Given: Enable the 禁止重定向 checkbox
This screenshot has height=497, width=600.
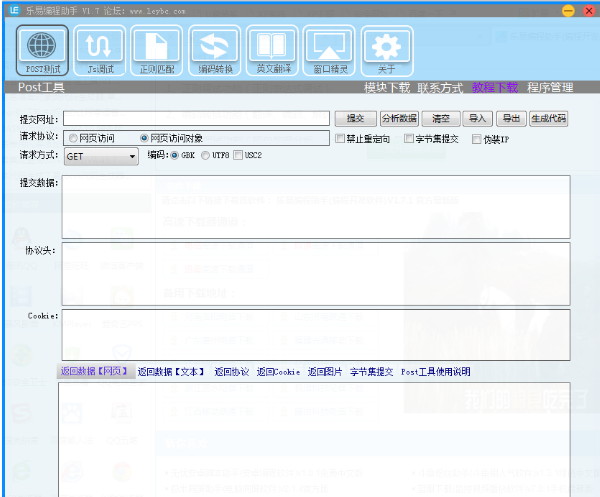Looking at the screenshot, I should click(340, 138).
